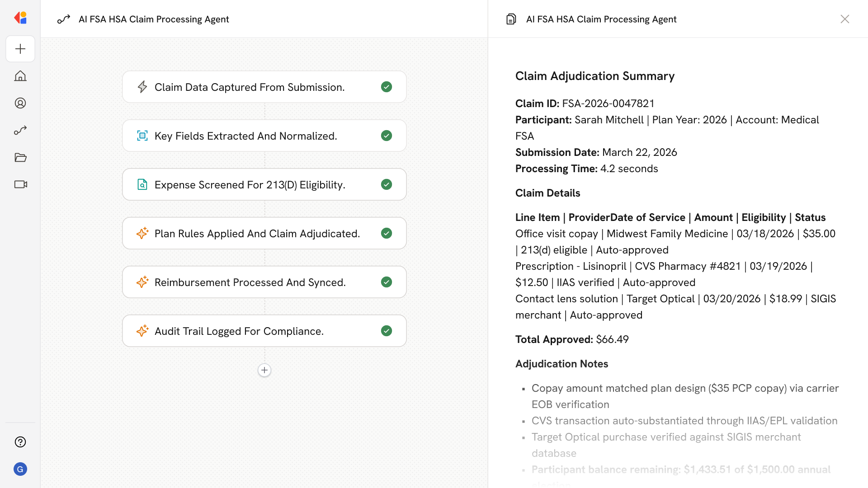Open the Home icon in sidebar
The image size is (868, 488).
[20, 76]
